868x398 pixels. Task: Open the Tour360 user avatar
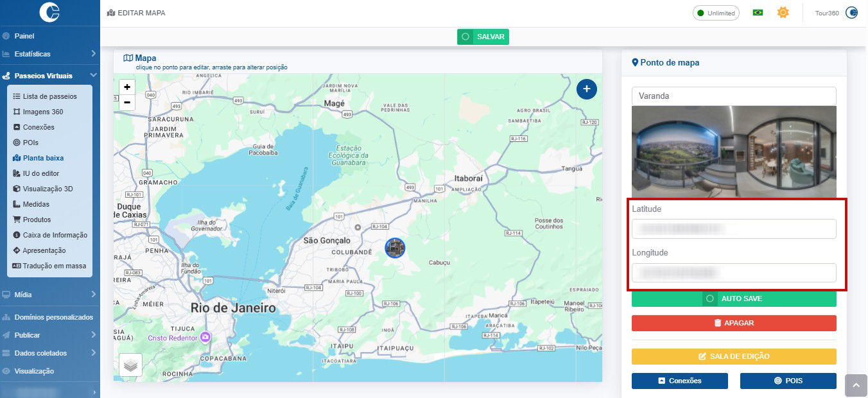851,13
